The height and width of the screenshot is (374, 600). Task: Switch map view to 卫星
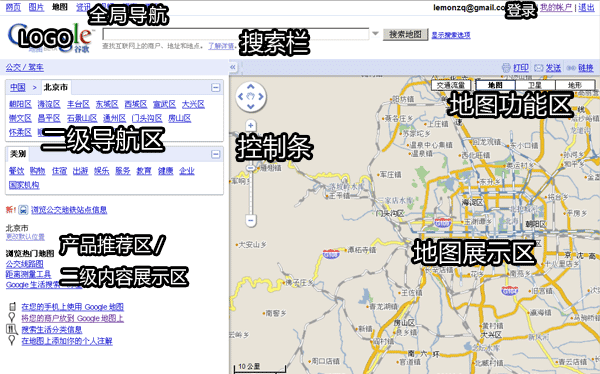click(x=535, y=85)
